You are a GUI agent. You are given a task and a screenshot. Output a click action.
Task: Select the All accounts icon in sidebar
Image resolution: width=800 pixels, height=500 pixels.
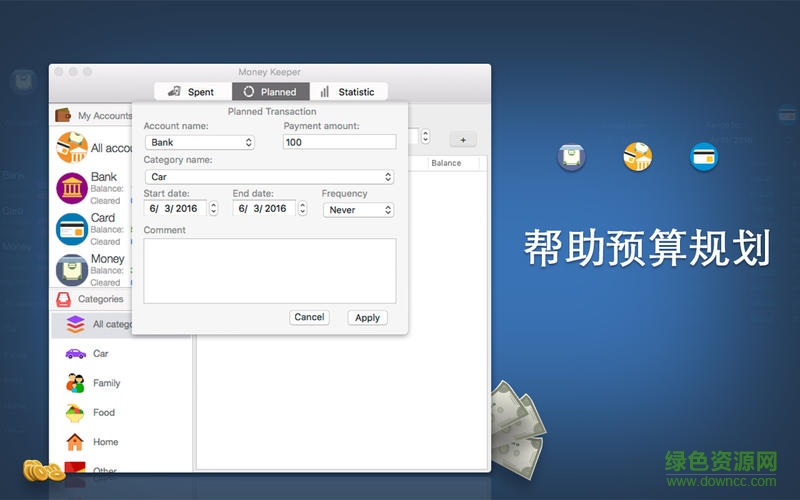[72, 147]
